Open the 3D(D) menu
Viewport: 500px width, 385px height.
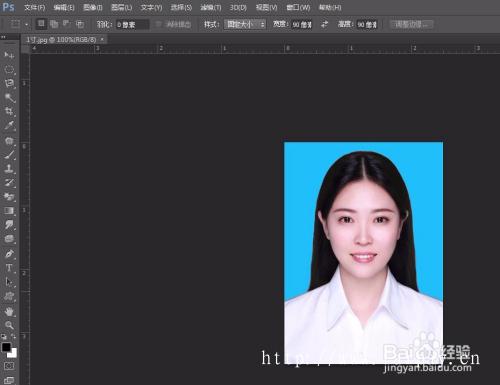pos(238,7)
